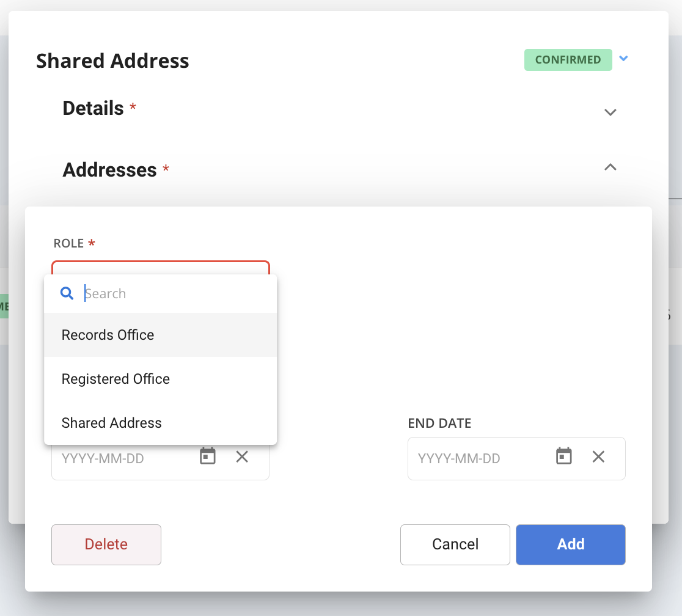Screen dimensions: 682x616
Task: Select Registered Office from the role list
Action: (x=116, y=379)
